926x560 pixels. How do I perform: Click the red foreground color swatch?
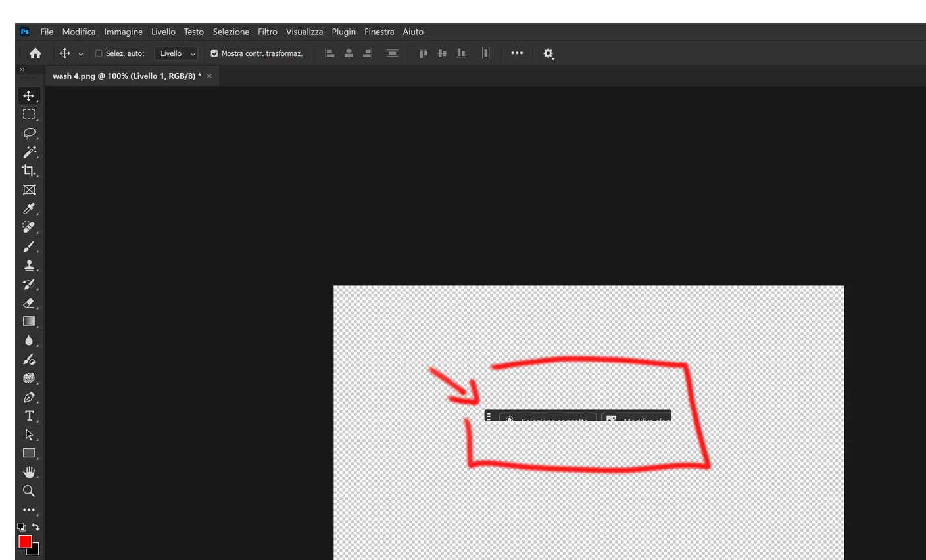tap(24, 541)
